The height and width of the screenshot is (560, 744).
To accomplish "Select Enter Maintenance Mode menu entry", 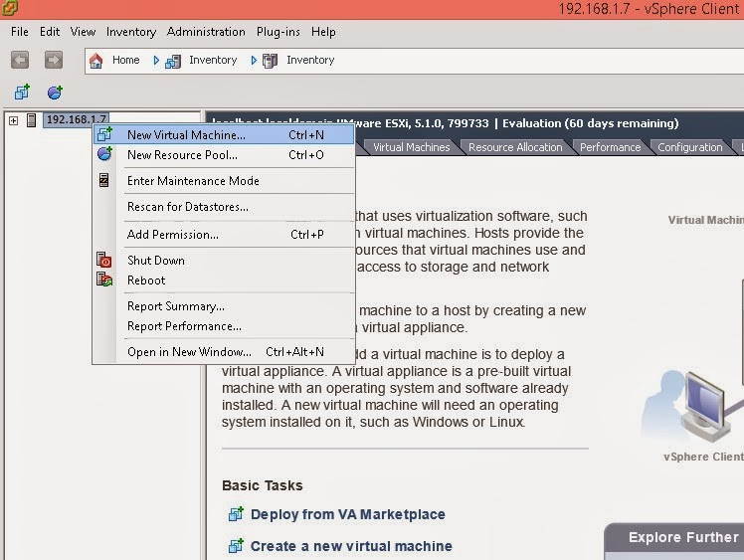I will pyautogui.click(x=224, y=181).
